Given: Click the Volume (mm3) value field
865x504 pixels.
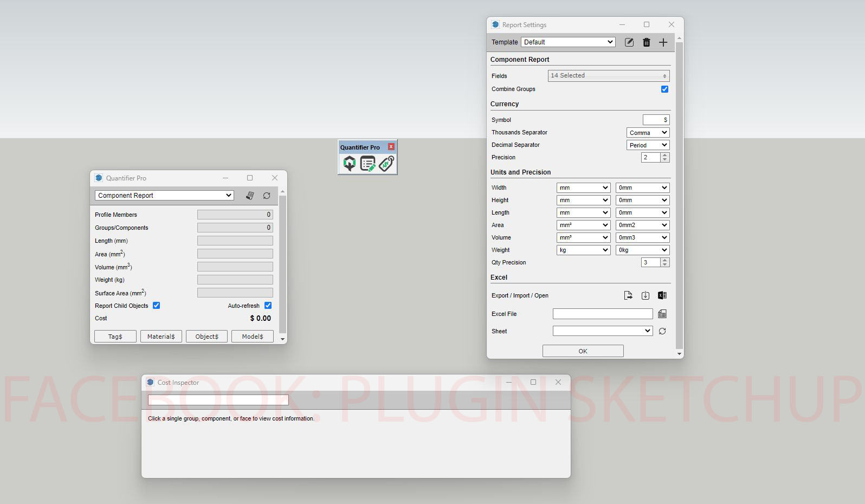Looking at the screenshot, I should (x=235, y=267).
